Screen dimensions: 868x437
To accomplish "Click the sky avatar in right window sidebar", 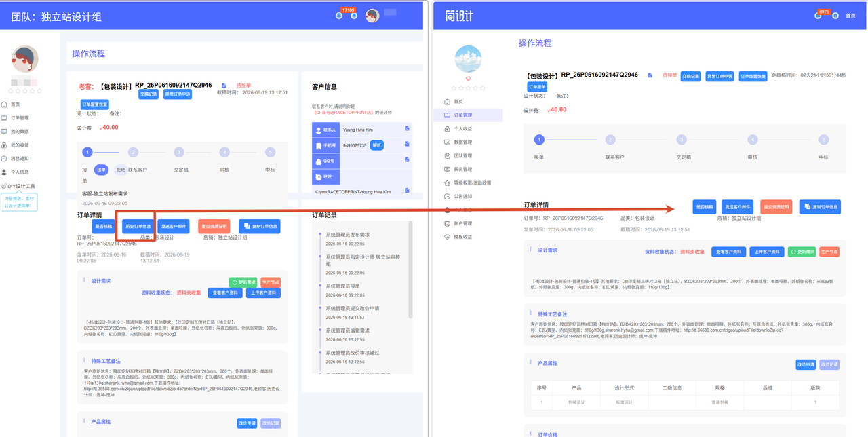I will coord(468,60).
